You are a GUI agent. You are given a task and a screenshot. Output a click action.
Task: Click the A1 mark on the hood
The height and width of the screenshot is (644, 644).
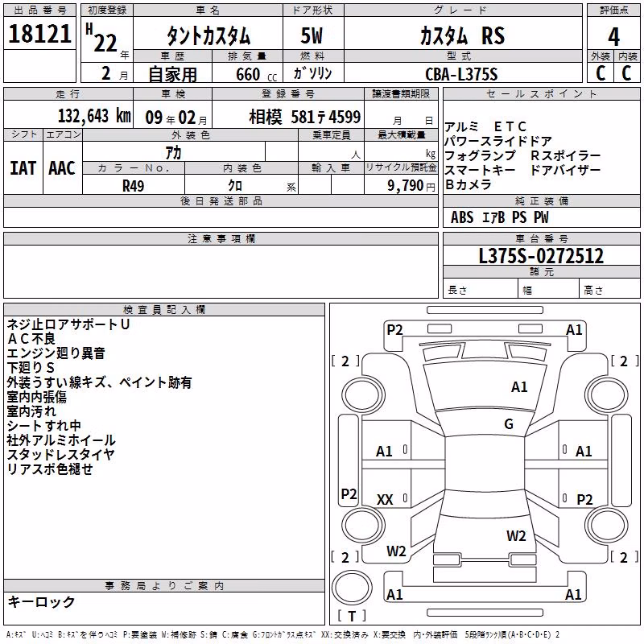pyautogui.click(x=519, y=387)
